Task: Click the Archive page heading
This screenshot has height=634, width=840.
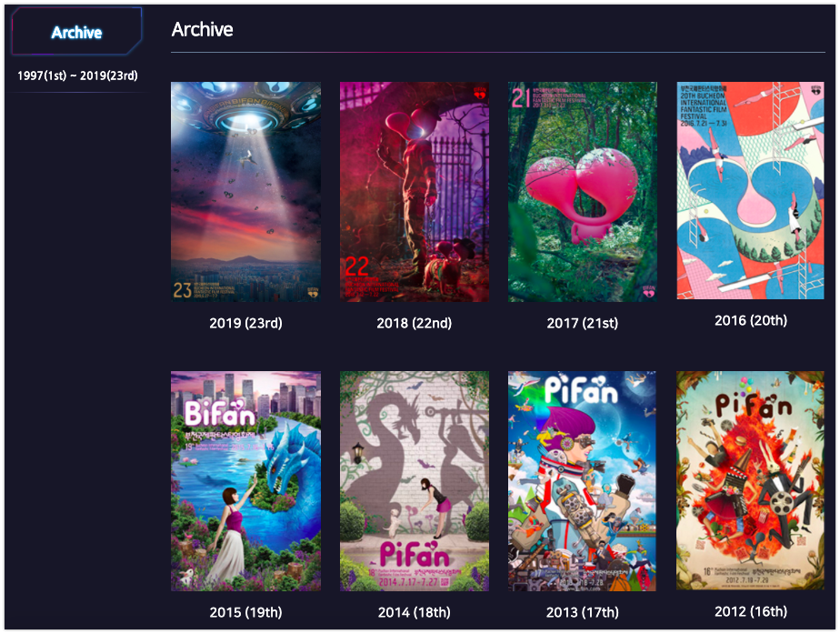Action: [203, 29]
